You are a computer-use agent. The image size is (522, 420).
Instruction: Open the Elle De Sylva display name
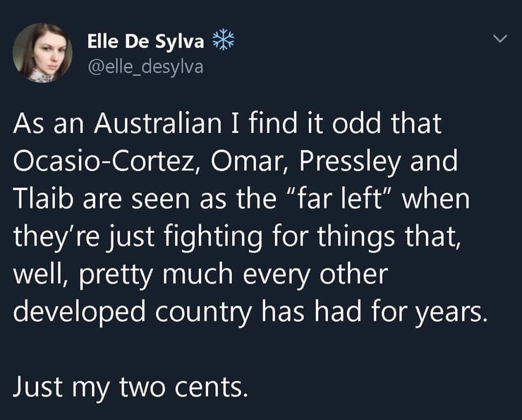pyautogui.click(x=145, y=42)
